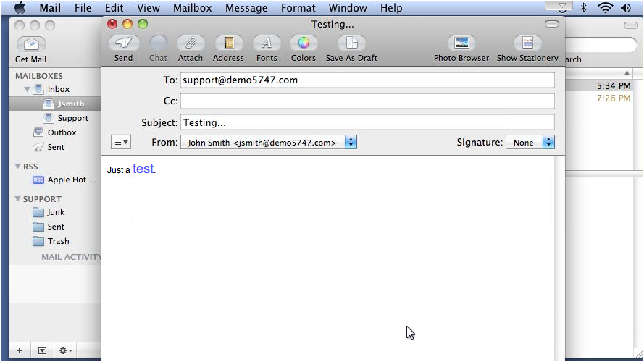
Task: Click the test hyperlink in message body
Action: (x=143, y=169)
